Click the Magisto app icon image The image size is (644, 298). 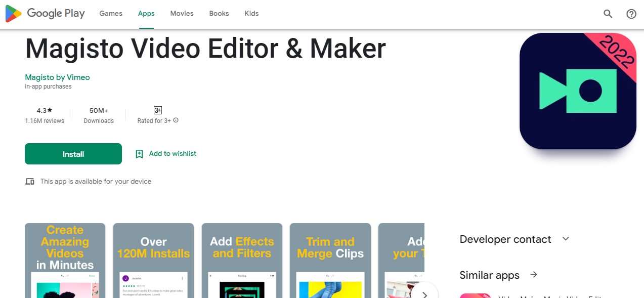tap(578, 91)
